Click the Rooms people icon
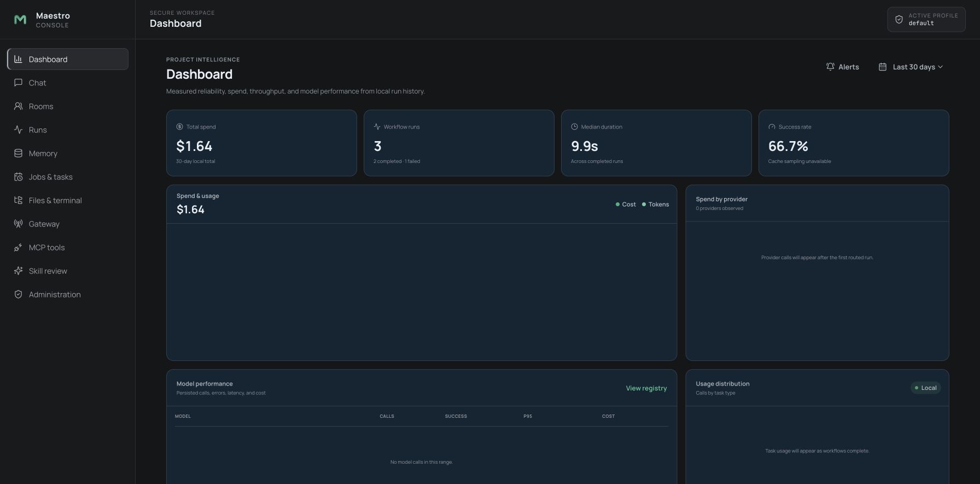980x484 pixels. click(x=18, y=106)
